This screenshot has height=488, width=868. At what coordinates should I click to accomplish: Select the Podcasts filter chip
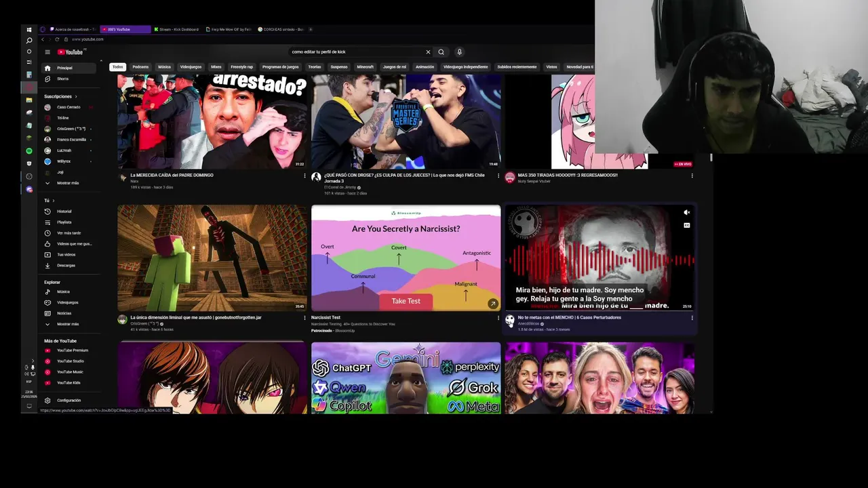pos(140,67)
